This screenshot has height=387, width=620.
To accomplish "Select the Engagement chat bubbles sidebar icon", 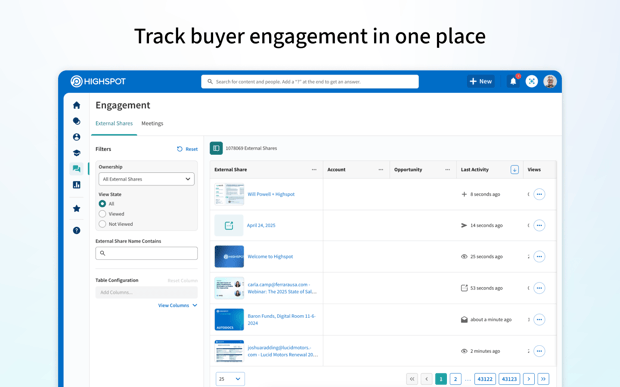I will pyautogui.click(x=77, y=169).
